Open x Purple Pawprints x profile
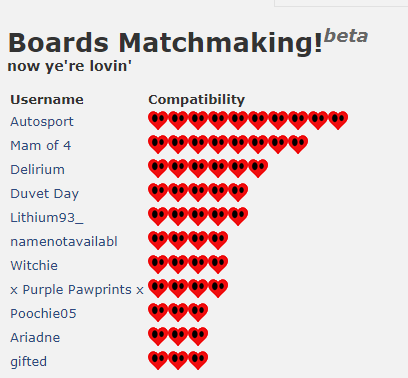 pos(77,290)
